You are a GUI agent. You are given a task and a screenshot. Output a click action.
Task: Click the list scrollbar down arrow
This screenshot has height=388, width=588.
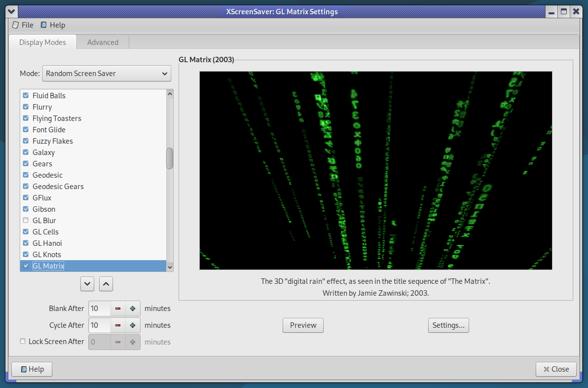(170, 267)
